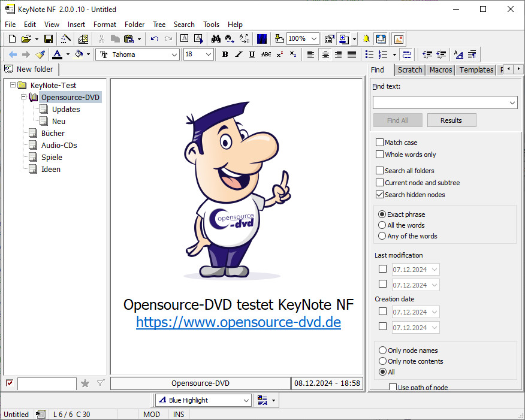Image resolution: width=525 pixels, height=420 pixels.
Task: Open the Tahoma font name dropdown
Action: (174, 55)
